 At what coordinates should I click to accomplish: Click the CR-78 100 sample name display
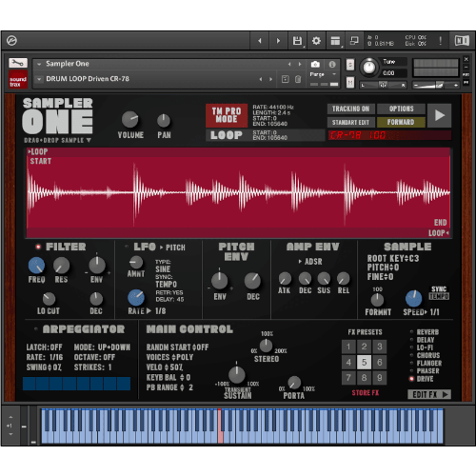[x=389, y=135]
